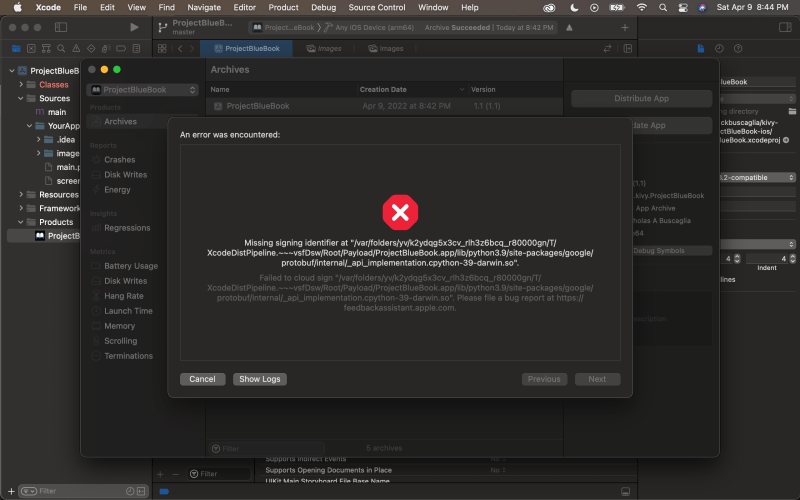Screen dimensions: 800x500
Task: Open the Find navigator magnifier icon
Action: point(61,48)
